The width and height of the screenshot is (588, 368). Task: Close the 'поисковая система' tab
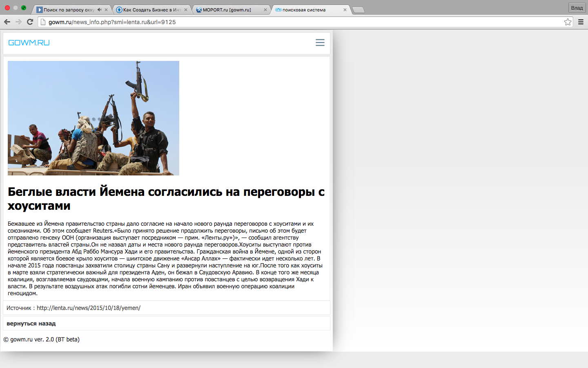click(x=345, y=10)
